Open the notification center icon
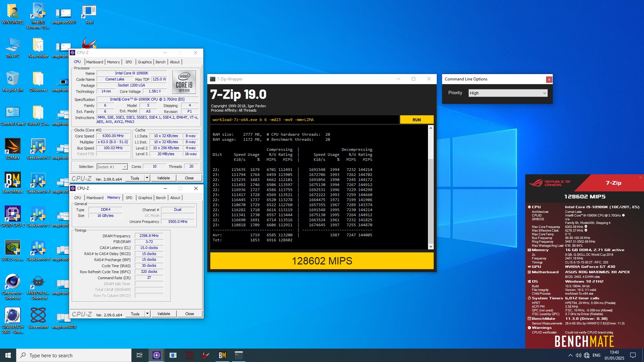The width and height of the screenshot is (644, 362). pos(633,355)
